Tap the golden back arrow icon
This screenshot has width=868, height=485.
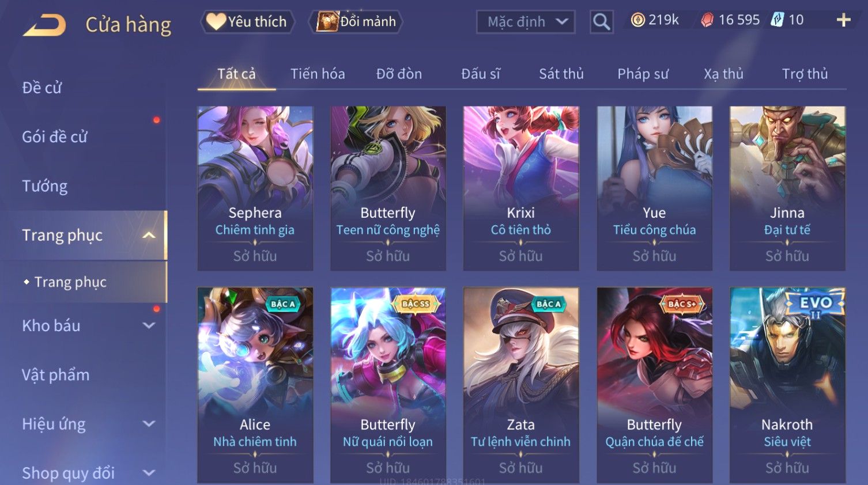coord(44,25)
